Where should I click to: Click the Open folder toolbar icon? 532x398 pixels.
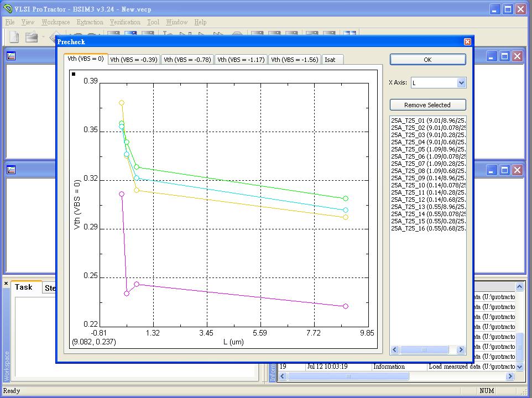32,37
